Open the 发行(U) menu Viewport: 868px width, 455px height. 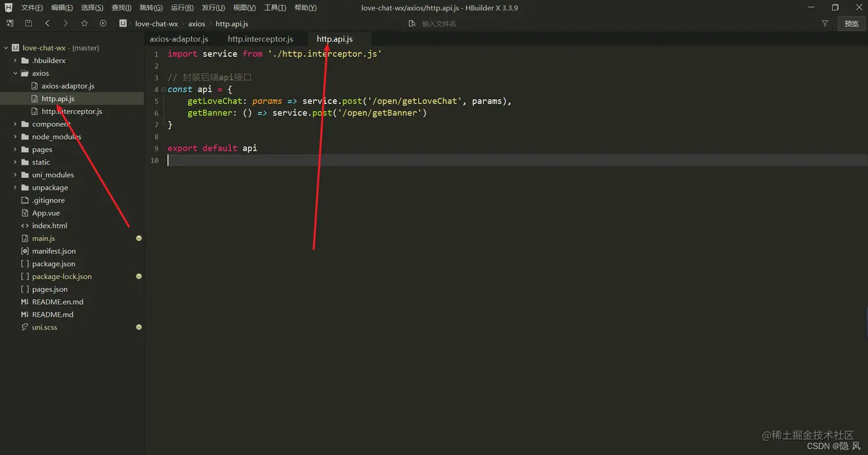[213, 7]
